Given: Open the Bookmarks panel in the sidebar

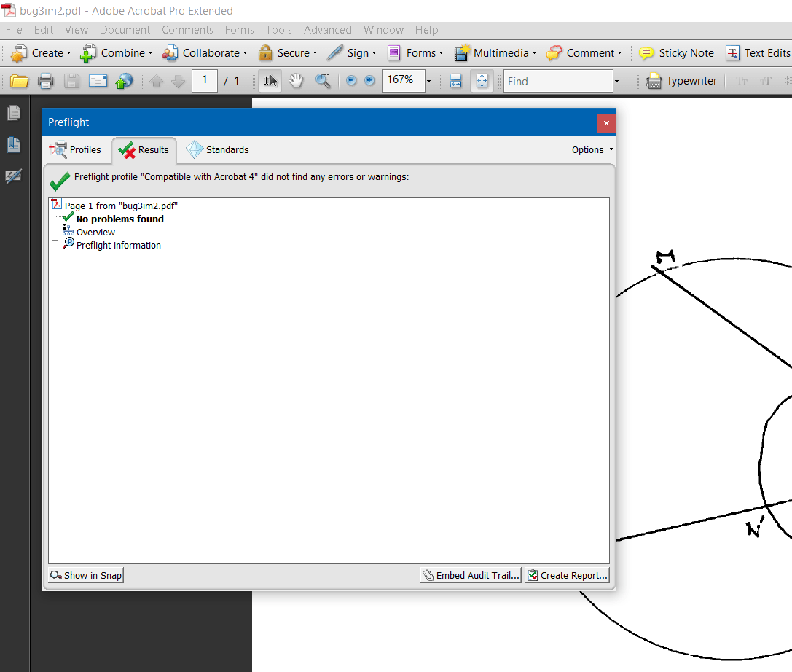Looking at the screenshot, I should [13, 145].
